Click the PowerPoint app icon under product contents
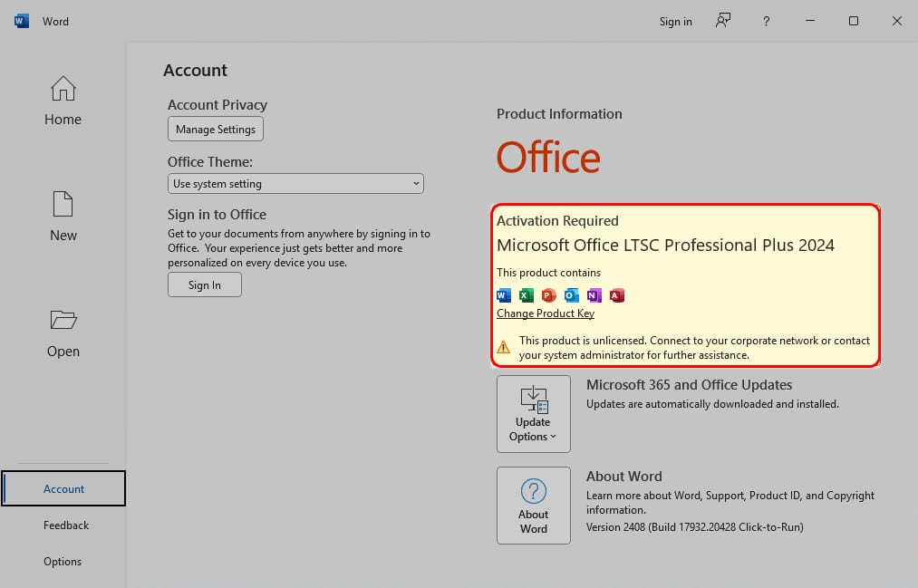The image size is (918, 588). pyautogui.click(x=548, y=295)
